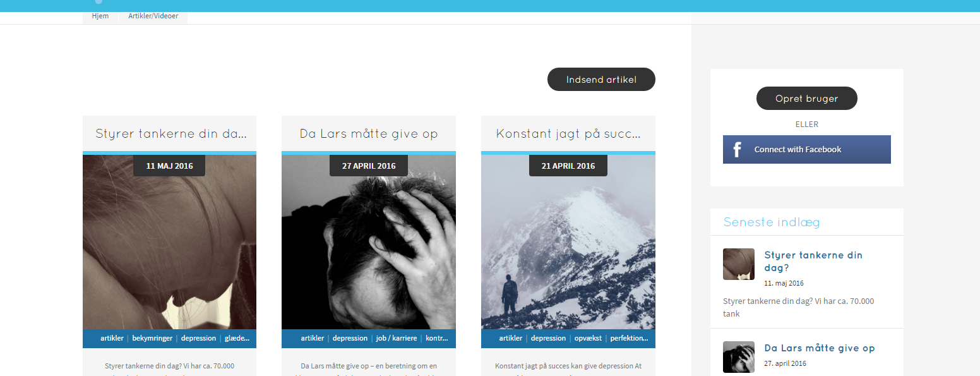Click the job / karriere tag

point(397,338)
